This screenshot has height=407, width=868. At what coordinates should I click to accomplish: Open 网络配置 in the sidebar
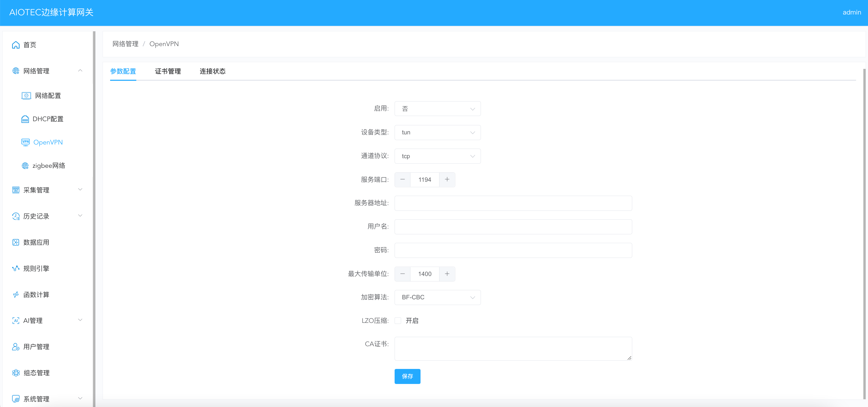coord(48,96)
